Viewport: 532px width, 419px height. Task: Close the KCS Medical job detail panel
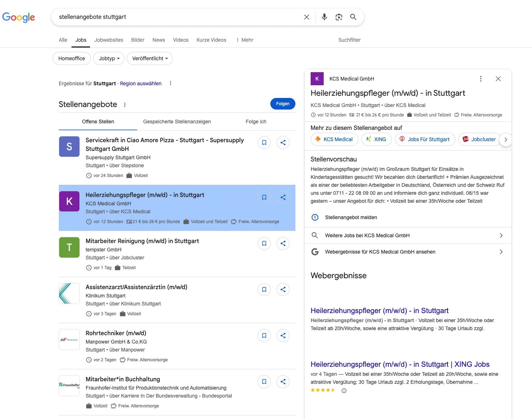point(498,79)
